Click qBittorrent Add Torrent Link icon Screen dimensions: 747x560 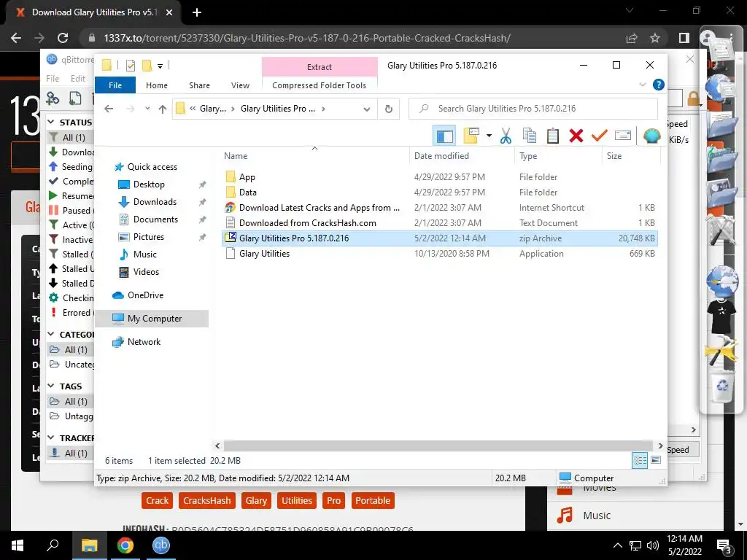coord(53,98)
